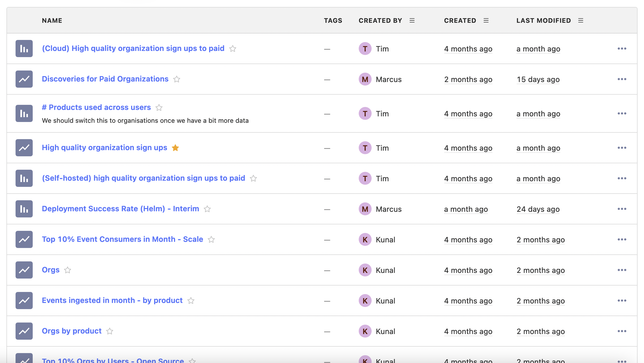Click the trend line icon for Orgs

click(x=24, y=270)
